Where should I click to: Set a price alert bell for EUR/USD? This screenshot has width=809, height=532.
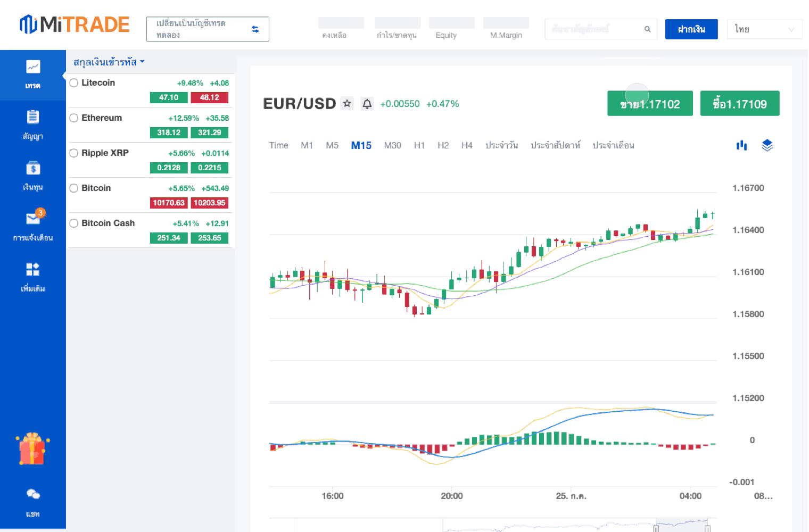click(367, 104)
